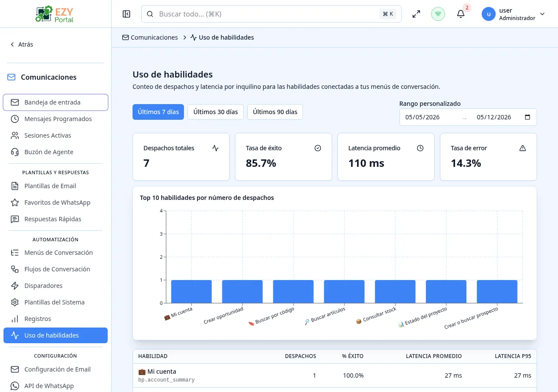Click the Mi cuenta table row name
This screenshot has width=558, height=392.
coord(157,372)
